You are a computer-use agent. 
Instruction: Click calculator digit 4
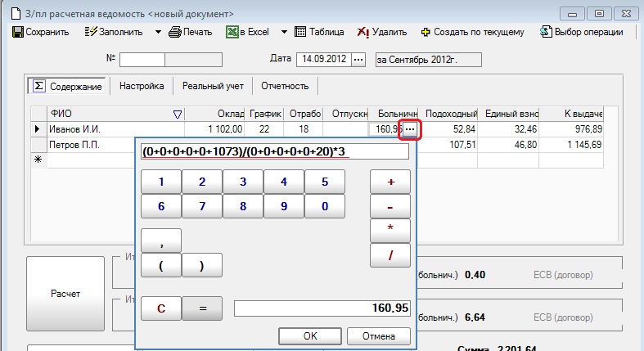coord(284,182)
